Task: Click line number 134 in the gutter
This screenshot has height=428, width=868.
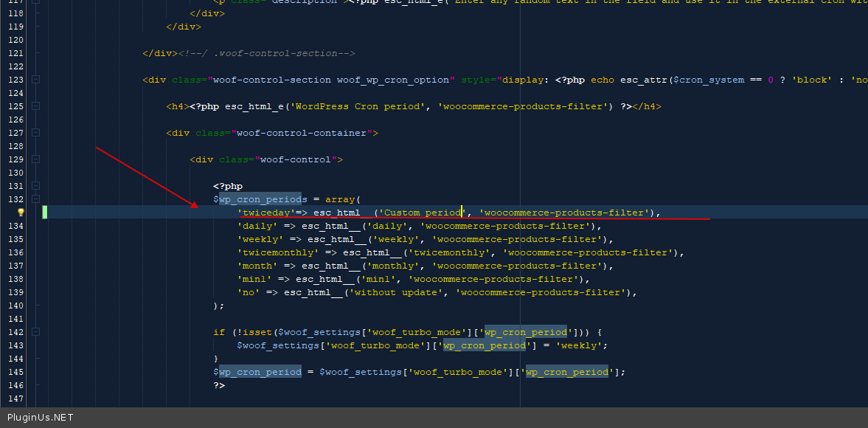Action: [15, 226]
